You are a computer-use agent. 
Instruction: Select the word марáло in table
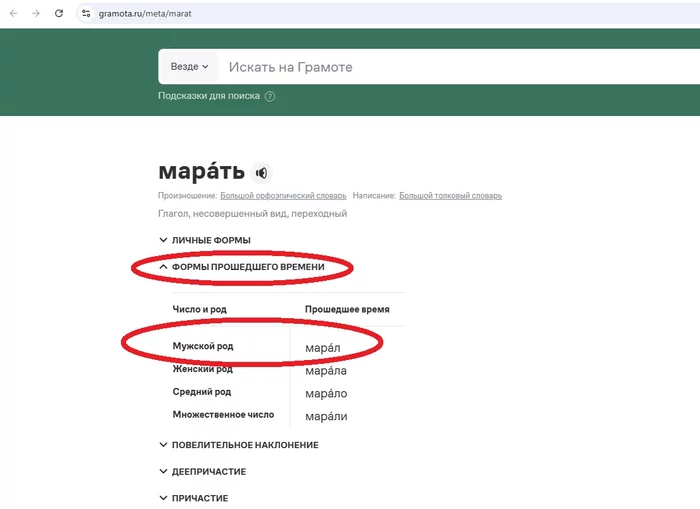pos(326,393)
